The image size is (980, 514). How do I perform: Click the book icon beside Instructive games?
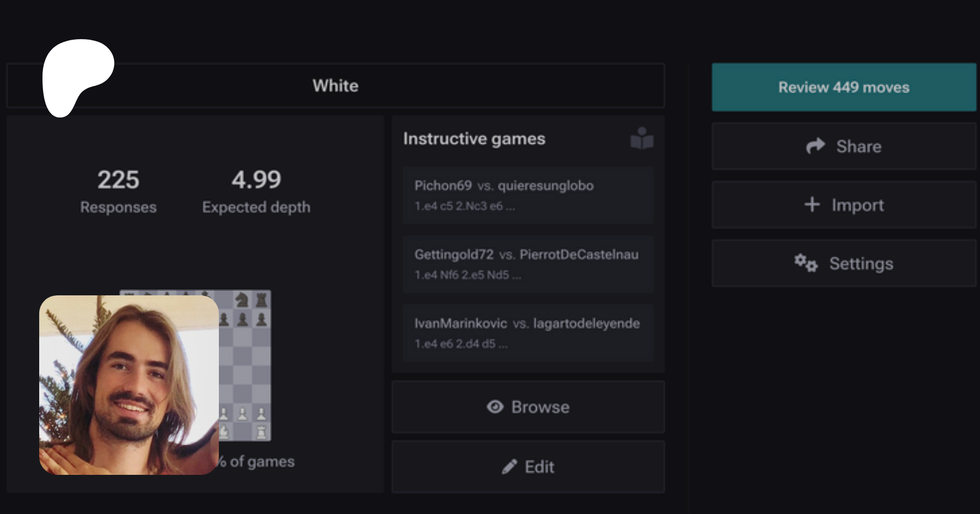pos(642,138)
